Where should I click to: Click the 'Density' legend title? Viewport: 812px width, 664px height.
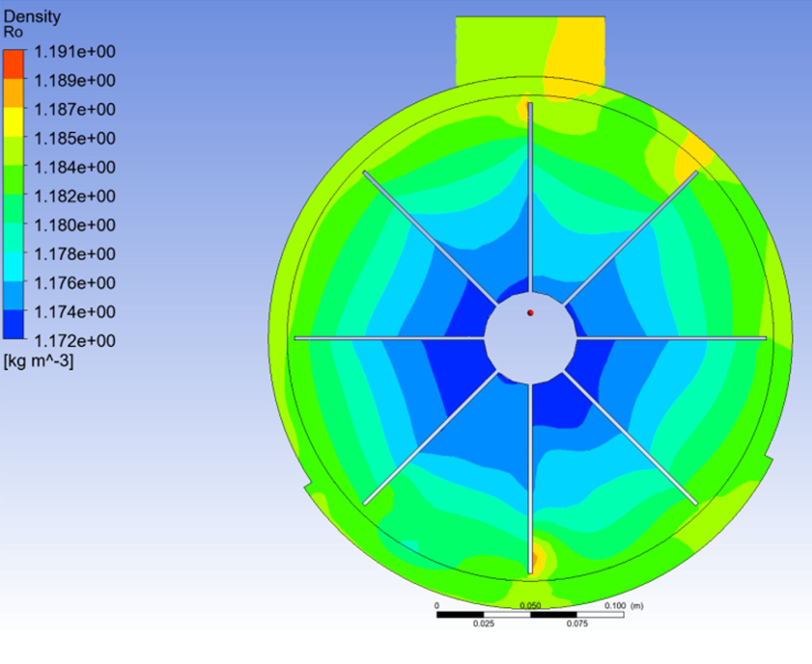click(x=32, y=17)
